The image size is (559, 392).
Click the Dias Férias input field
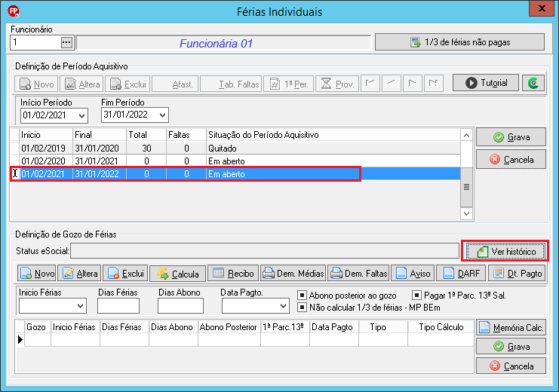(x=118, y=306)
